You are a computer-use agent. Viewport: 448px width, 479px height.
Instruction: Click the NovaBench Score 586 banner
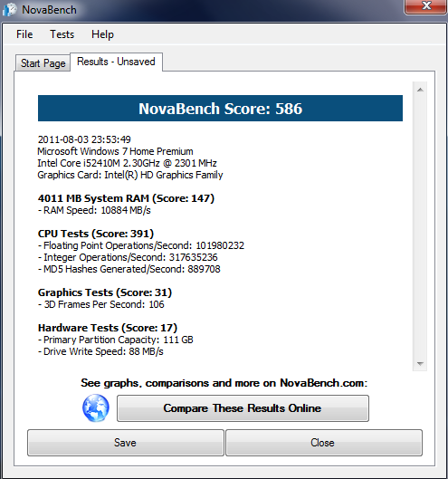pos(220,108)
